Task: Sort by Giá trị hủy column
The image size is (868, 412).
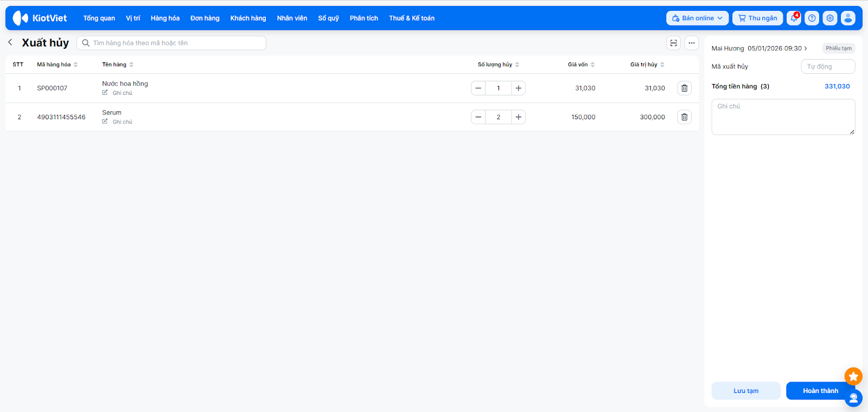Action: pyautogui.click(x=647, y=65)
